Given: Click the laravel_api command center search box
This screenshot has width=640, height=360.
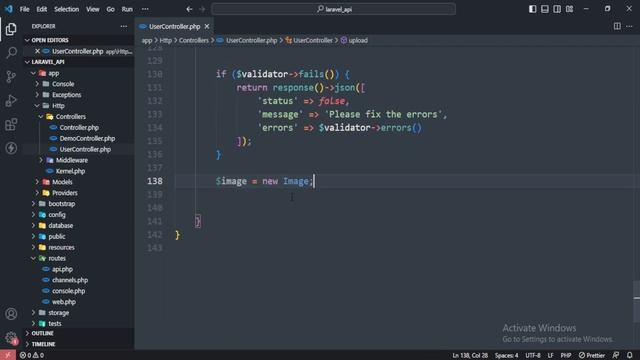Looking at the screenshot, I should [333, 9].
